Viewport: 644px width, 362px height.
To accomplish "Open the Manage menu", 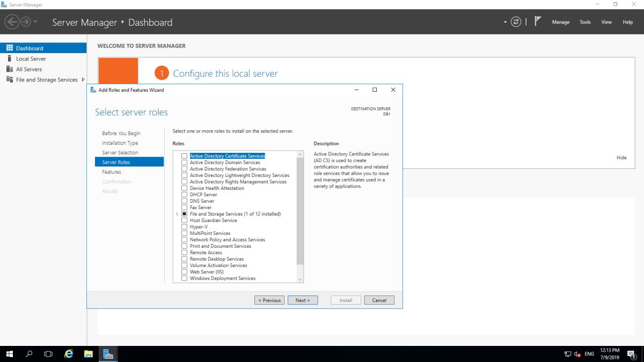I will click(560, 22).
